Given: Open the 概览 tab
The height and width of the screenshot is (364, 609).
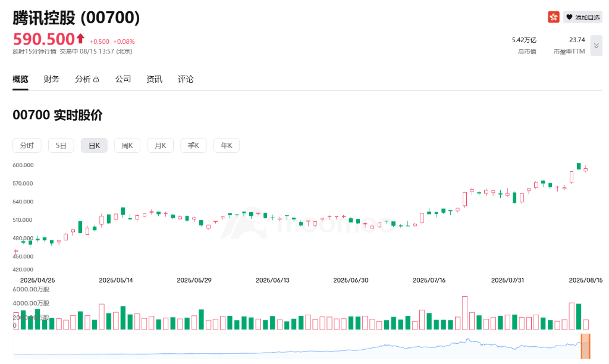Looking at the screenshot, I should pos(20,79).
